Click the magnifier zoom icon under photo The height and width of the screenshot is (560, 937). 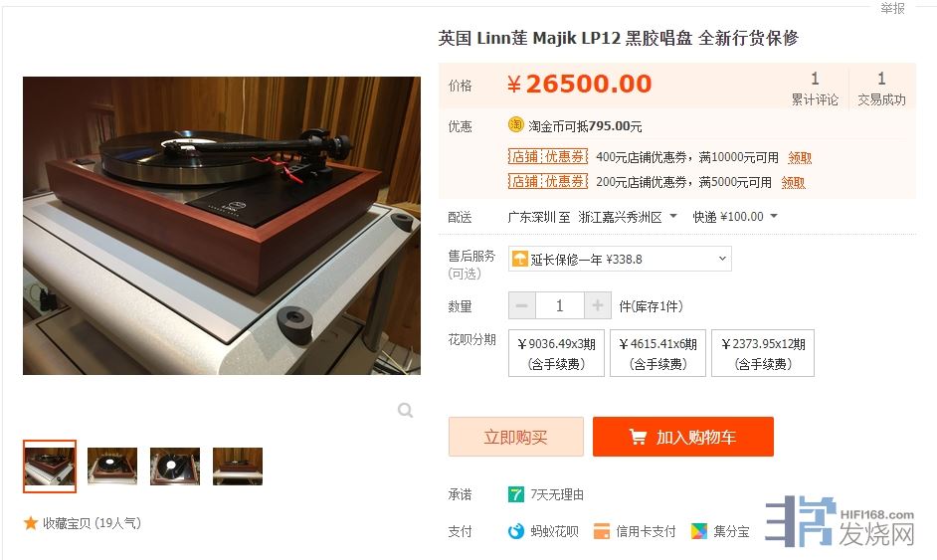click(405, 410)
